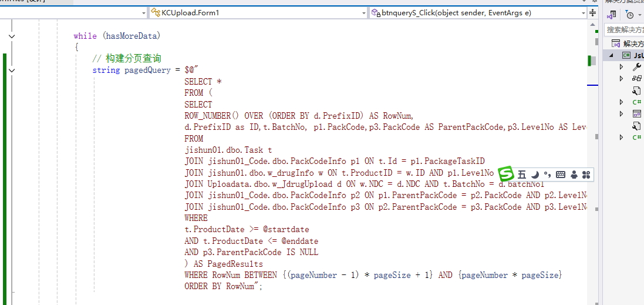Click config file icon directly below form file
Screen dimensions: 644x305
636,125
